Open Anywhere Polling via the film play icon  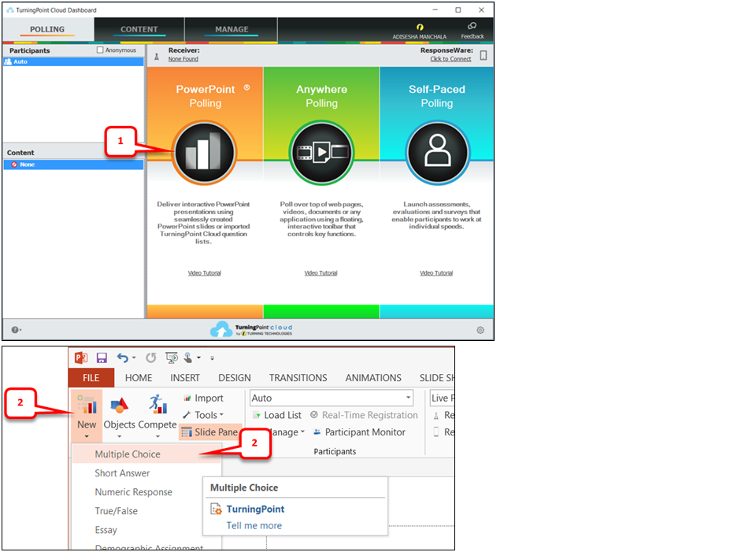(321, 153)
